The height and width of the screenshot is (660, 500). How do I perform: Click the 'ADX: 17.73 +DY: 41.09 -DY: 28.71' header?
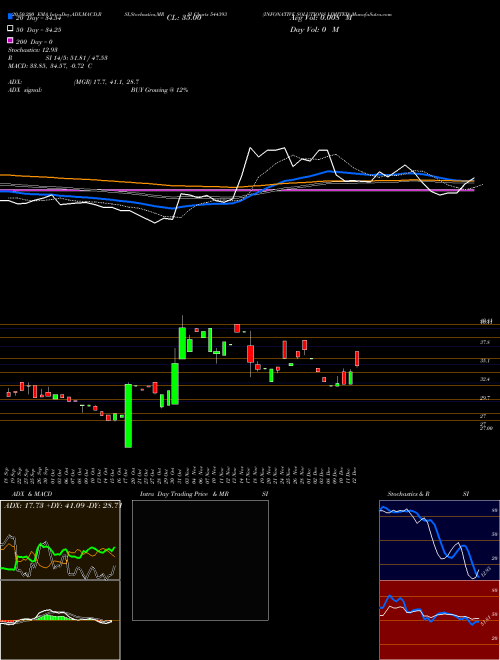(x=62, y=505)
